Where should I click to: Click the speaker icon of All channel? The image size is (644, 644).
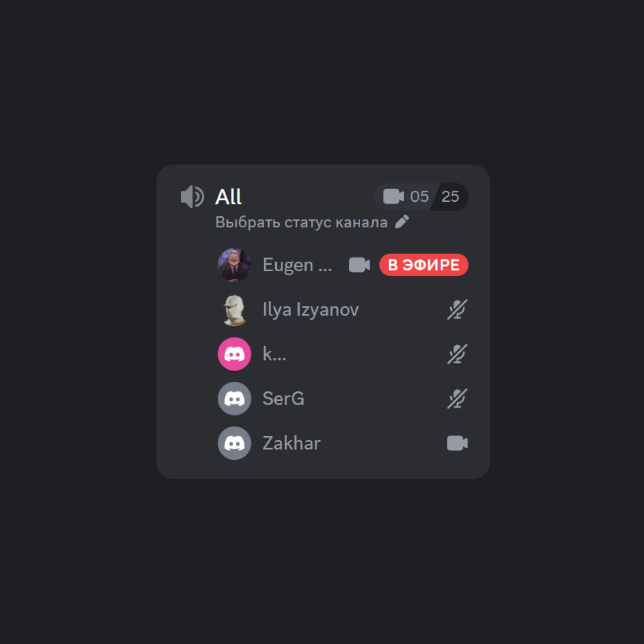[x=192, y=196]
